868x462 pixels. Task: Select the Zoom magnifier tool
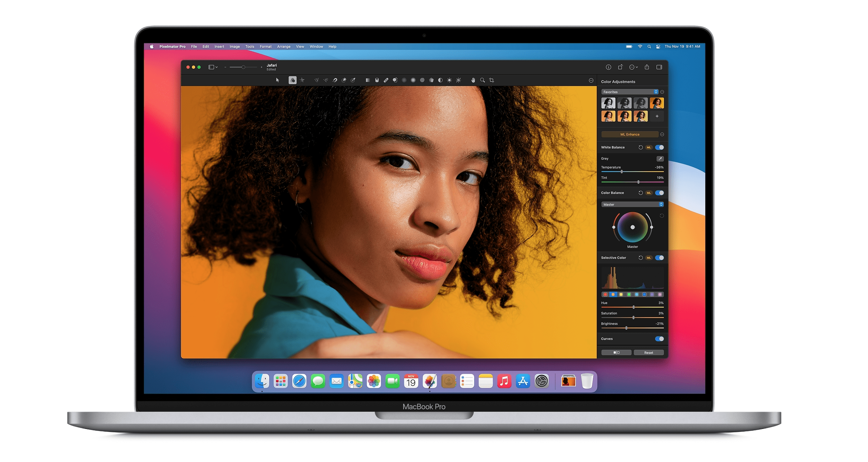(483, 80)
